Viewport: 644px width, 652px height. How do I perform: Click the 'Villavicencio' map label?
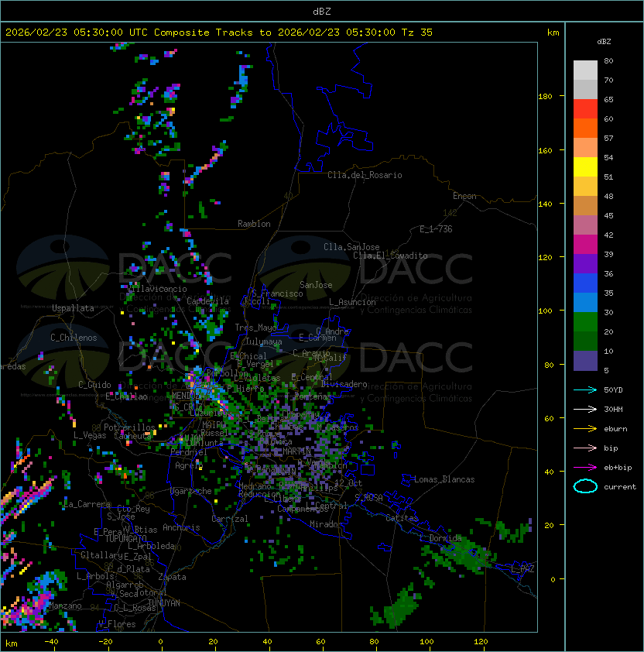pyautogui.click(x=156, y=289)
